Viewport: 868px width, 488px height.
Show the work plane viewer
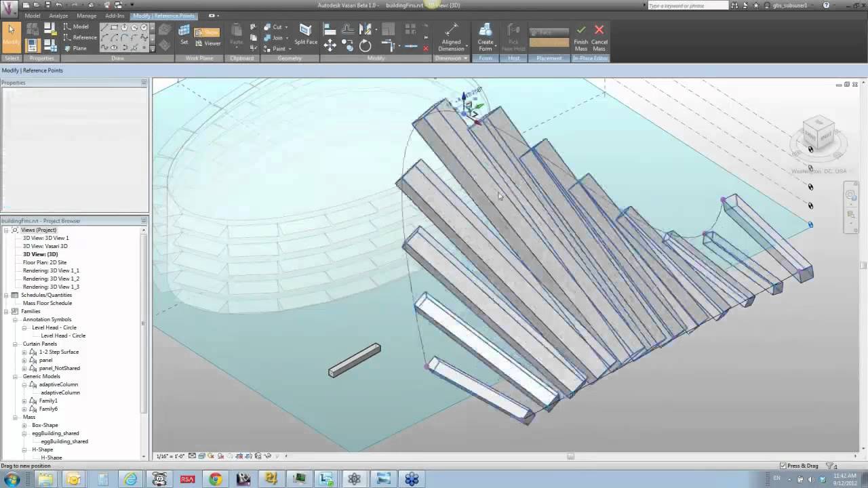[212, 43]
